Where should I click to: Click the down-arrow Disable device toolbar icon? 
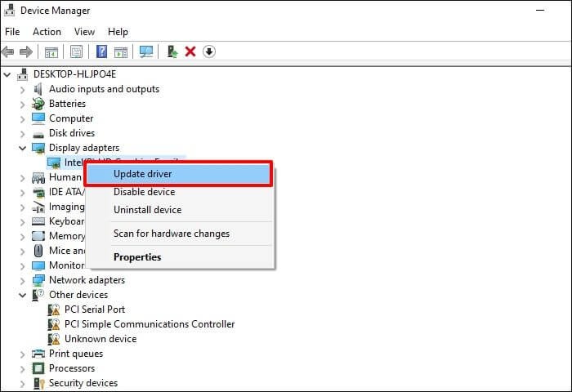coord(209,51)
